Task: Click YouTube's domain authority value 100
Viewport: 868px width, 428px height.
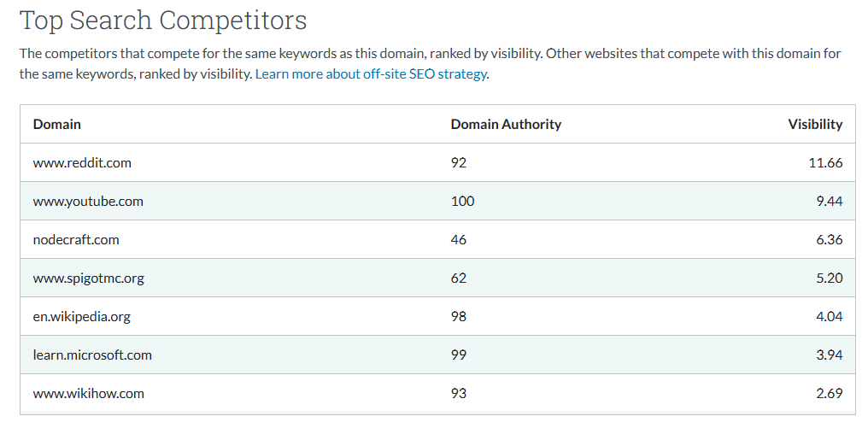Action: pos(462,202)
